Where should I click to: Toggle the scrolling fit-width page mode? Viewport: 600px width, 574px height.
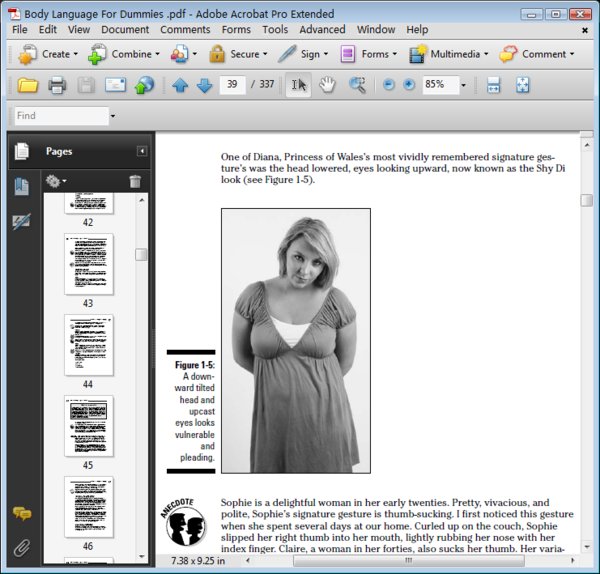[x=493, y=85]
